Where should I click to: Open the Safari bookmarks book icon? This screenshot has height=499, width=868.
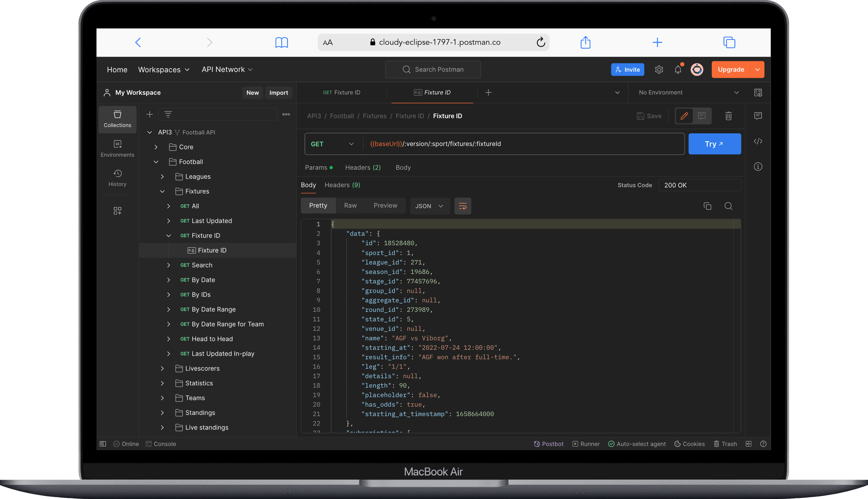click(x=281, y=43)
